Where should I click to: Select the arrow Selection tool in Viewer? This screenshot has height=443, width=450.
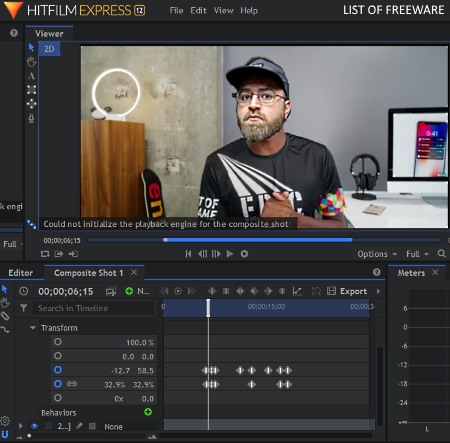coord(31,48)
